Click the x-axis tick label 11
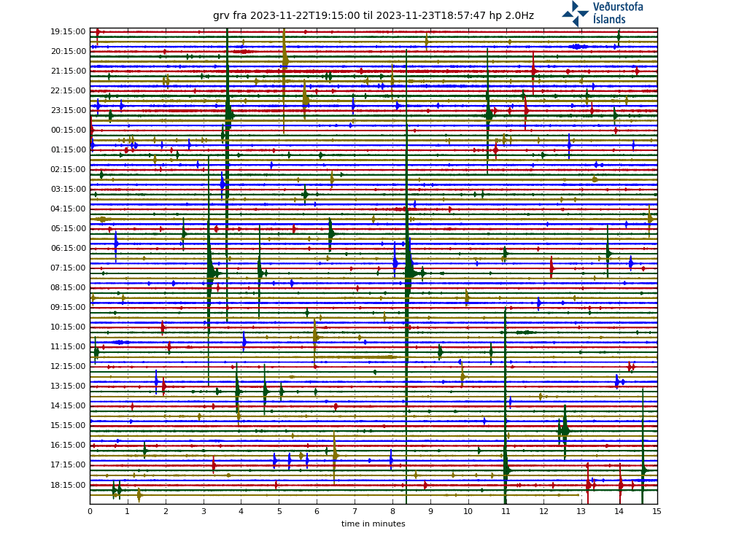The width and height of the screenshot is (747, 560). (x=506, y=511)
